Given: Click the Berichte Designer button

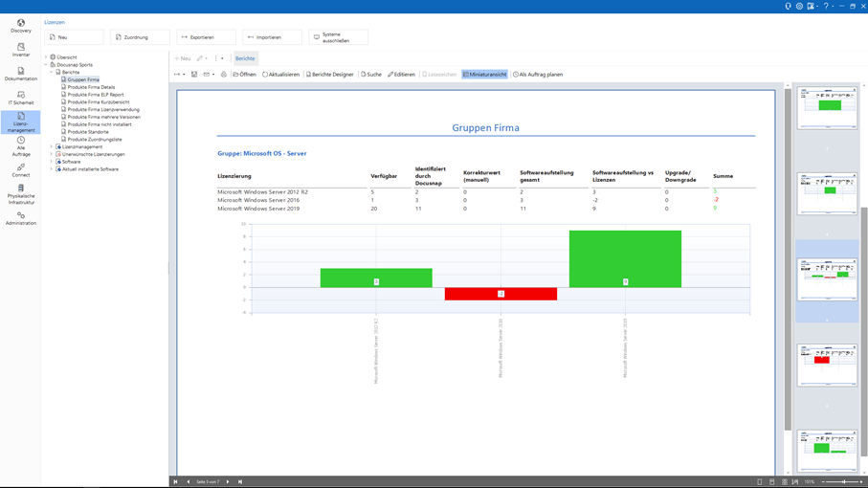Looking at the screenshot, I should [x=330, y=75].
